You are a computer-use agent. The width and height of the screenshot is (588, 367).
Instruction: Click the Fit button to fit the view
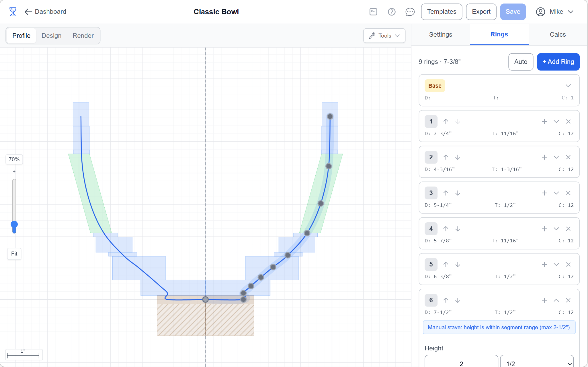tap(14, 254)
